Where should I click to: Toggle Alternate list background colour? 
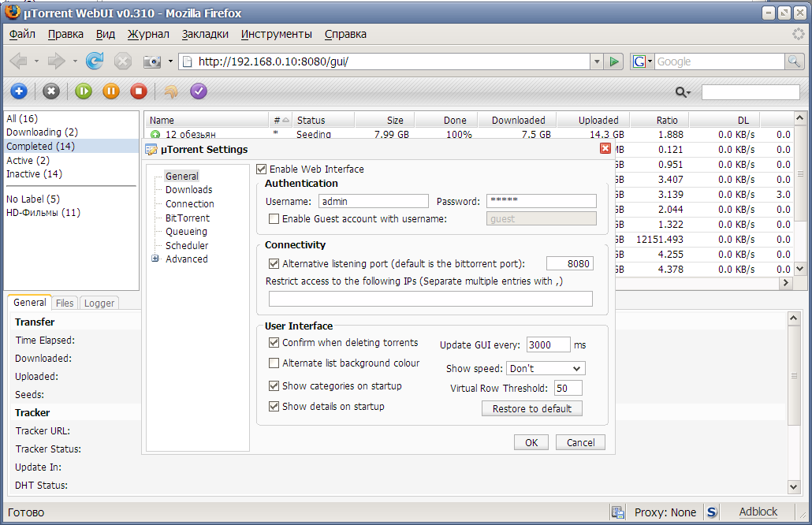[274, 363]
